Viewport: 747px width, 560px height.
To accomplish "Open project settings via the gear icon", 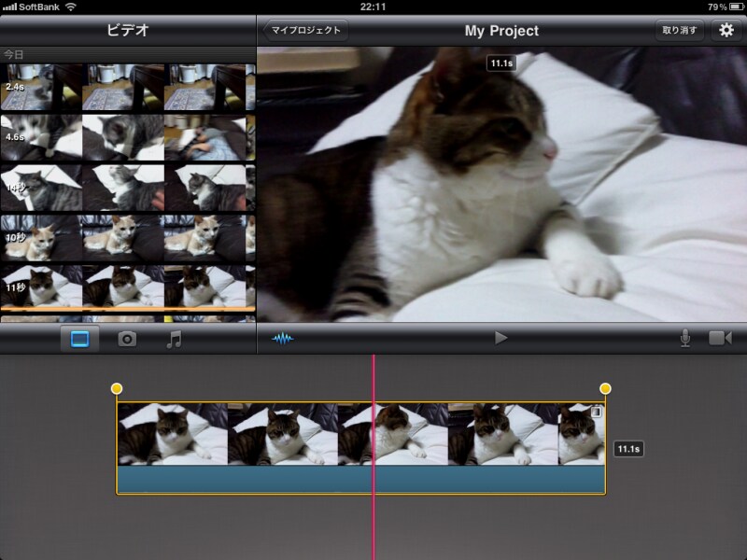I will [x=726, y=30].
